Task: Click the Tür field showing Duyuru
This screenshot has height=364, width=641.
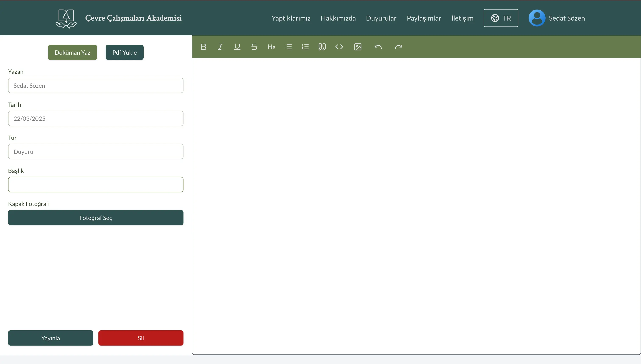Action: 96,151
